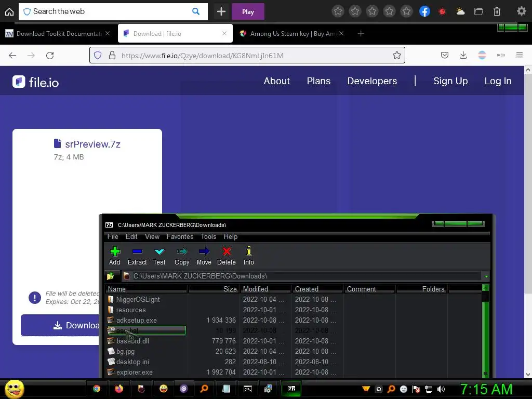The width and height of the screenshot is (532, 399).
Task: Bookmark this page with the star icon
Action: (x=396, y=55)
